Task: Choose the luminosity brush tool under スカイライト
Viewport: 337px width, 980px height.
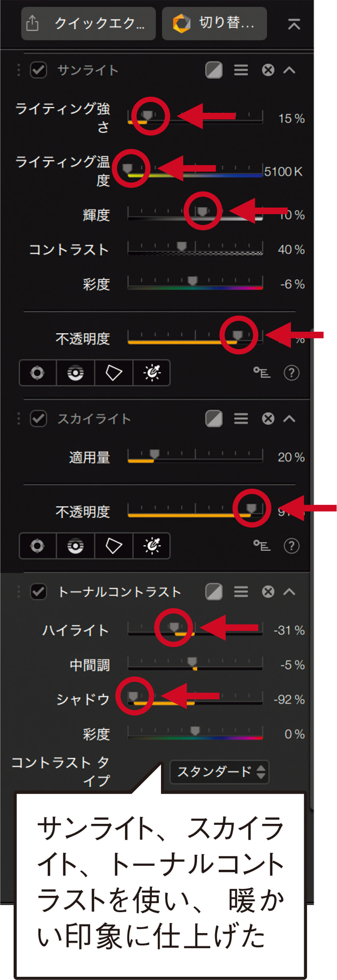Action: coord(151,546)
